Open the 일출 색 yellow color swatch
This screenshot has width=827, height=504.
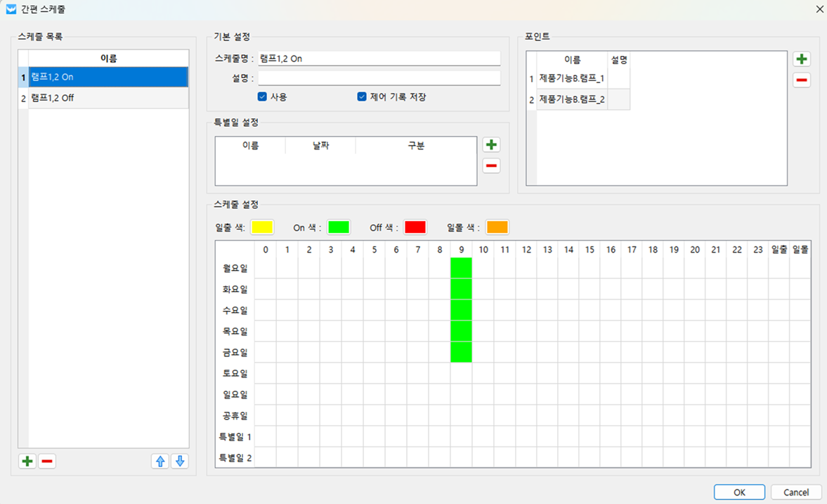click(x=262, y=227)
